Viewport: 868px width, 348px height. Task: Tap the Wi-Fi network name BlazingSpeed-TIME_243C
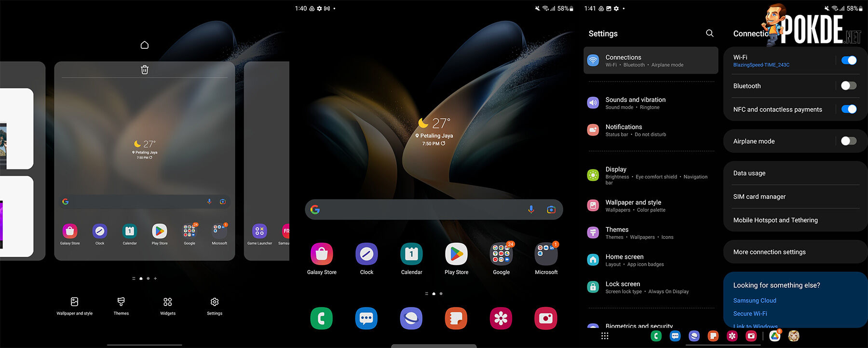761,65
